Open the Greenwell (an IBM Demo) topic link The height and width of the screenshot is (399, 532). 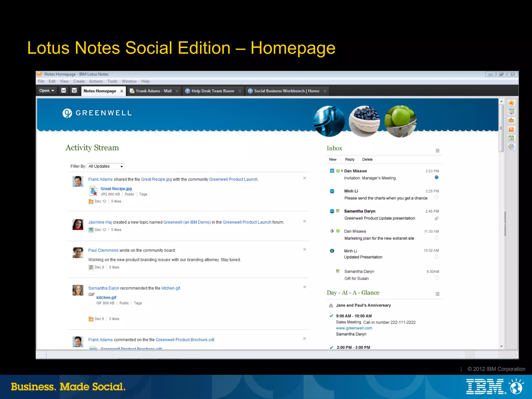point(187,222)
